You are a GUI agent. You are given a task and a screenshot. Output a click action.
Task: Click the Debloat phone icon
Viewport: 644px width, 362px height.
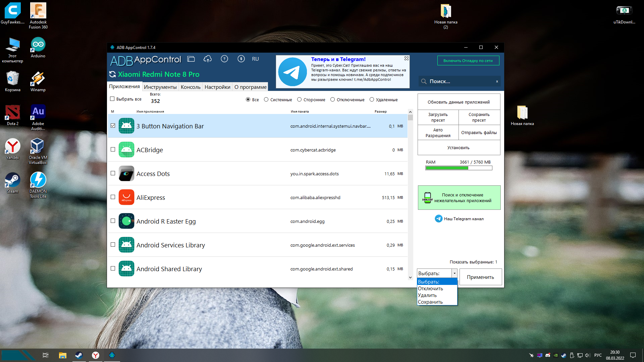coord(427,198)
